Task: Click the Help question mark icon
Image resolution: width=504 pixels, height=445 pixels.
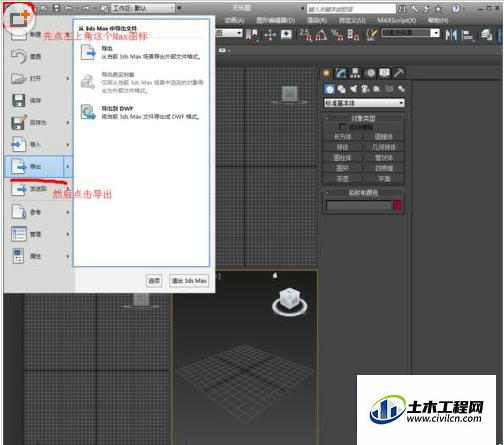Action: pyautogui.click(x=456, y=8)
